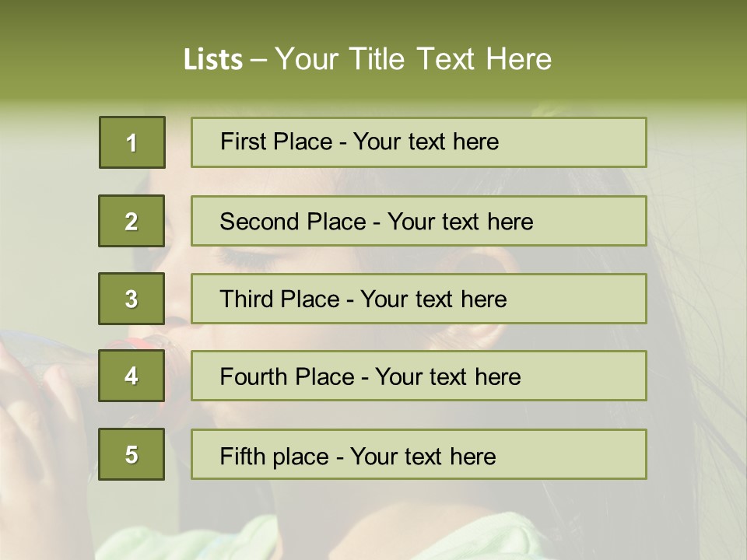This screenshot has width=747, height=560.
Task: Select the number 2 box
Action: pyautogui.click(x=132, y=221)
